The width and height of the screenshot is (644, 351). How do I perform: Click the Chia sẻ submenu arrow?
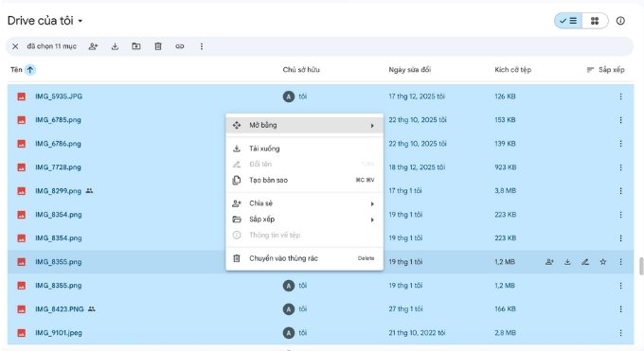point(372,203)
